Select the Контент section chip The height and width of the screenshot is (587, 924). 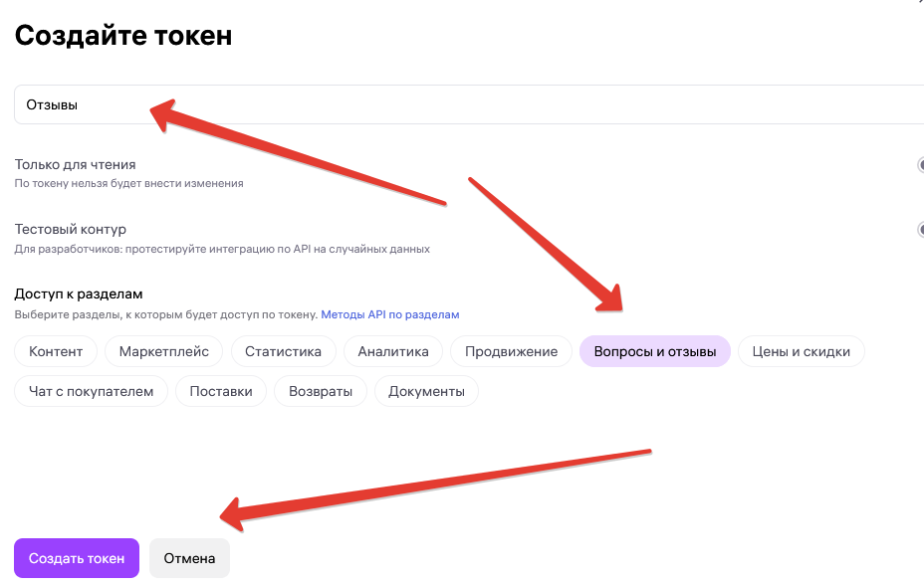(x=56, y=351)
